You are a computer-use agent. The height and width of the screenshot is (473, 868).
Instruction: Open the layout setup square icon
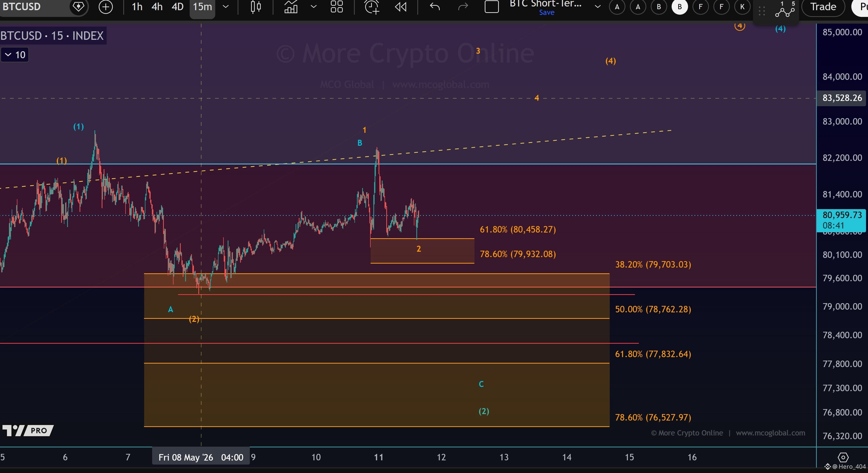492,7
